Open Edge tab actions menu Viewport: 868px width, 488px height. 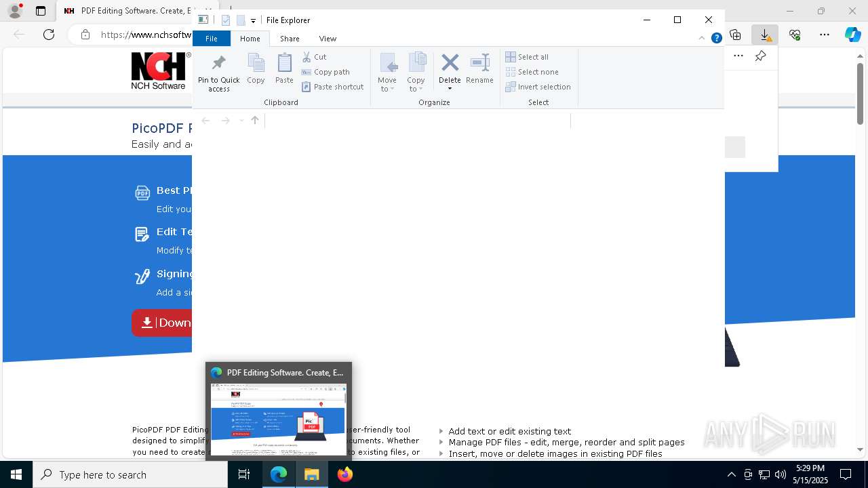click(41, 11)
